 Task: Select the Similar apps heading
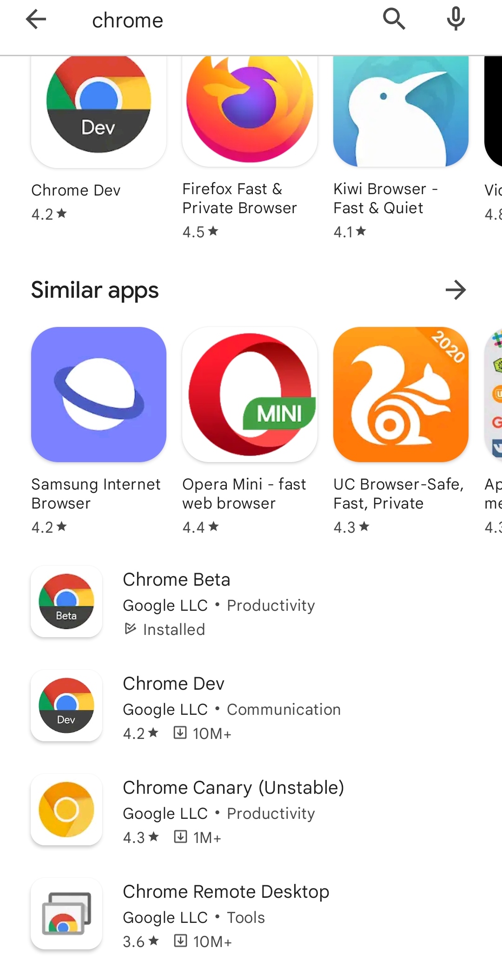[95, 290]
